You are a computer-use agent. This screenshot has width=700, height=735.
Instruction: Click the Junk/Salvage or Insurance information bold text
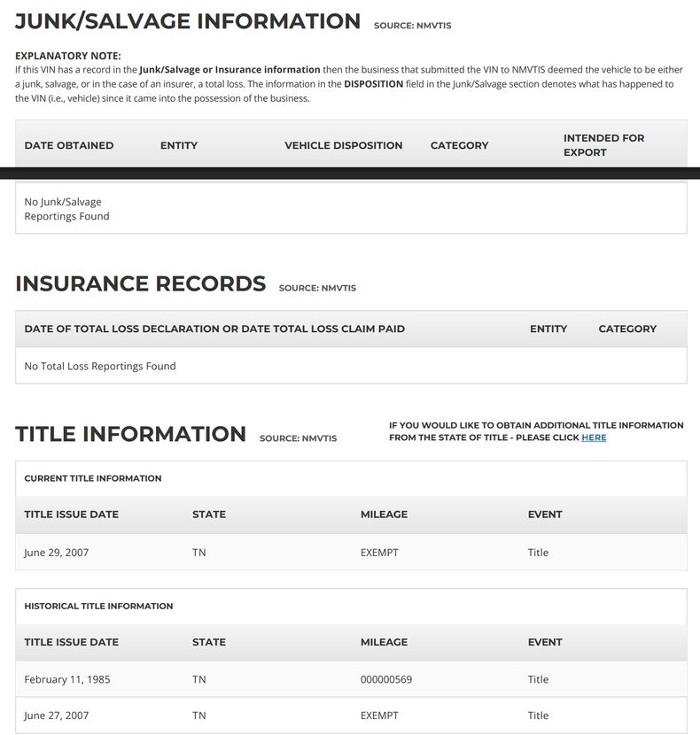229,70
